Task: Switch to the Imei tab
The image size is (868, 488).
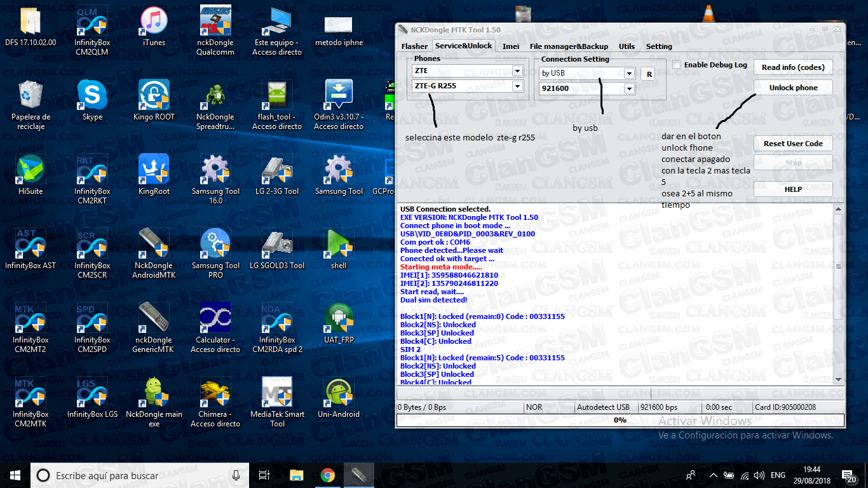Action: (511, 46)
